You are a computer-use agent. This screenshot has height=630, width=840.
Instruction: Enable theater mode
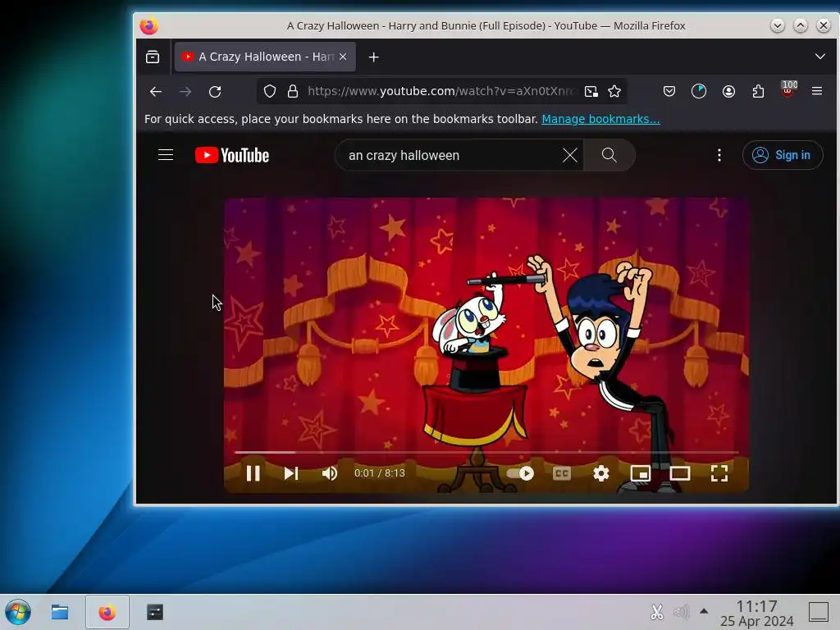[680, 473]
